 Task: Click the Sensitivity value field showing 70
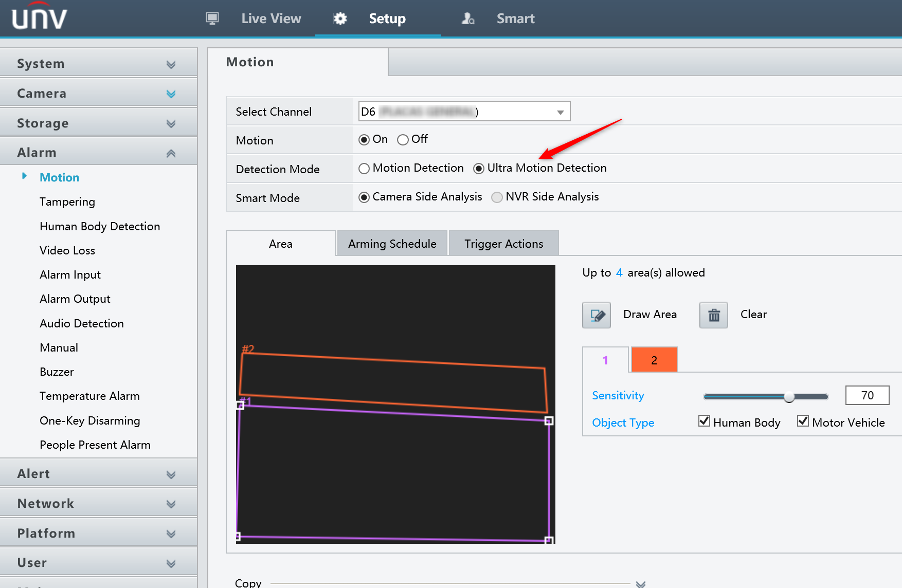click(x=867, y=395)
